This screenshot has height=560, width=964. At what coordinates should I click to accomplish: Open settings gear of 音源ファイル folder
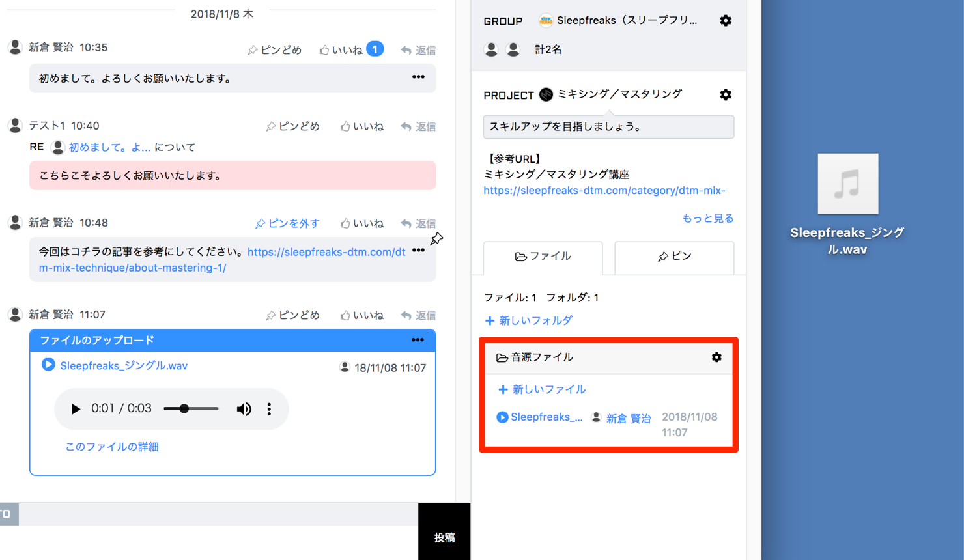[716, 357]
